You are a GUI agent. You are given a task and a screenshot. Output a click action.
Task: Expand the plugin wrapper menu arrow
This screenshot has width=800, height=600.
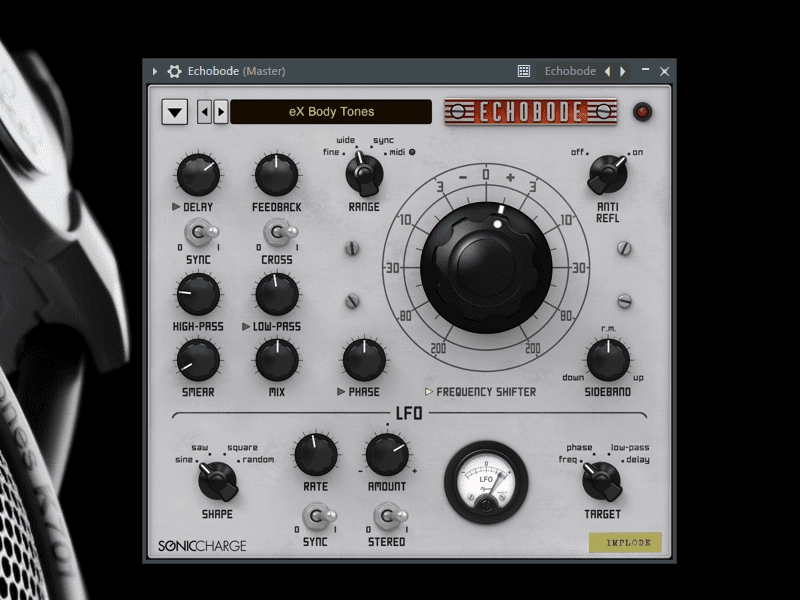(155, 71)
